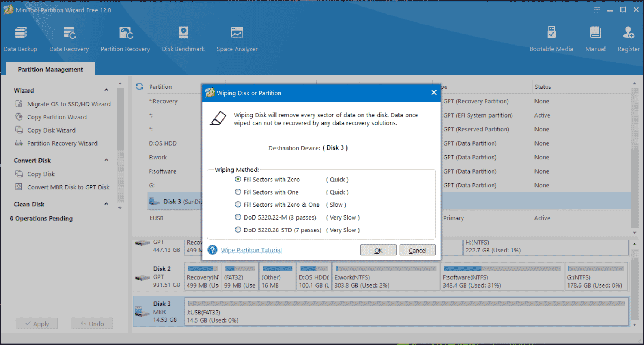Click Migrate OS to SSD/HD Wizard icon
Screen dimensions: 644x345
click(x=19, y=104)
